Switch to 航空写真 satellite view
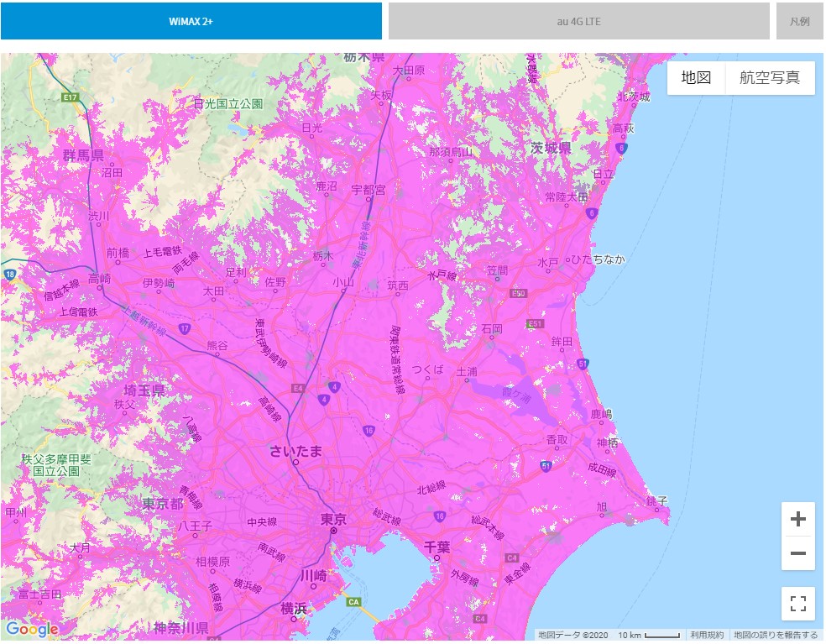The width and height of the screenshot is (826, 644). (770, 78)
